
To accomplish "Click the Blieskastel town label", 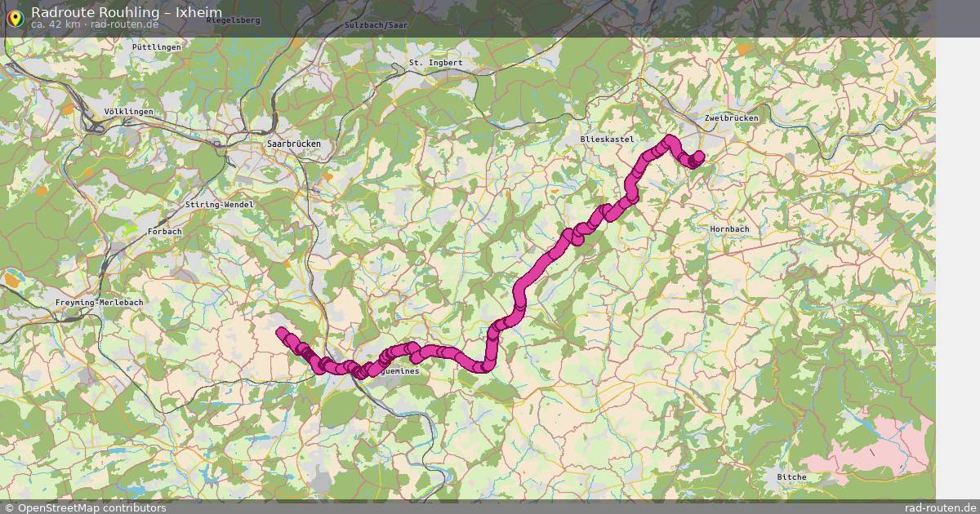I will (x=607, y=140).
